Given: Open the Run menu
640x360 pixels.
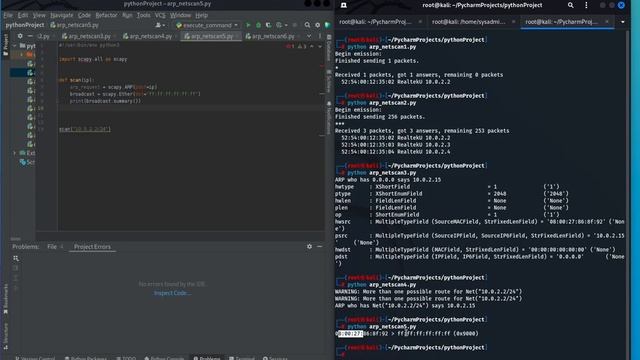Looking at the screenshot, I should click(127, 15).
